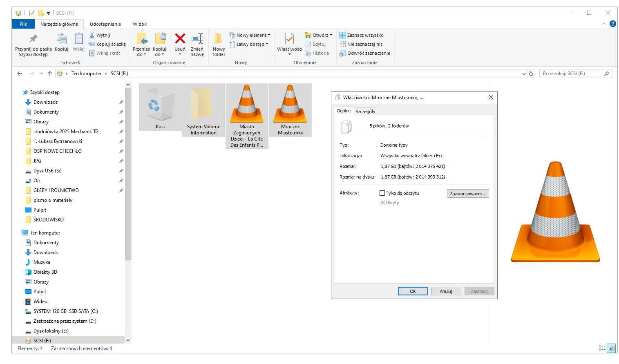Click Historia in the ribbon
Image resolution: width=619 pixels, height=364 pixels.
(317, 53)
